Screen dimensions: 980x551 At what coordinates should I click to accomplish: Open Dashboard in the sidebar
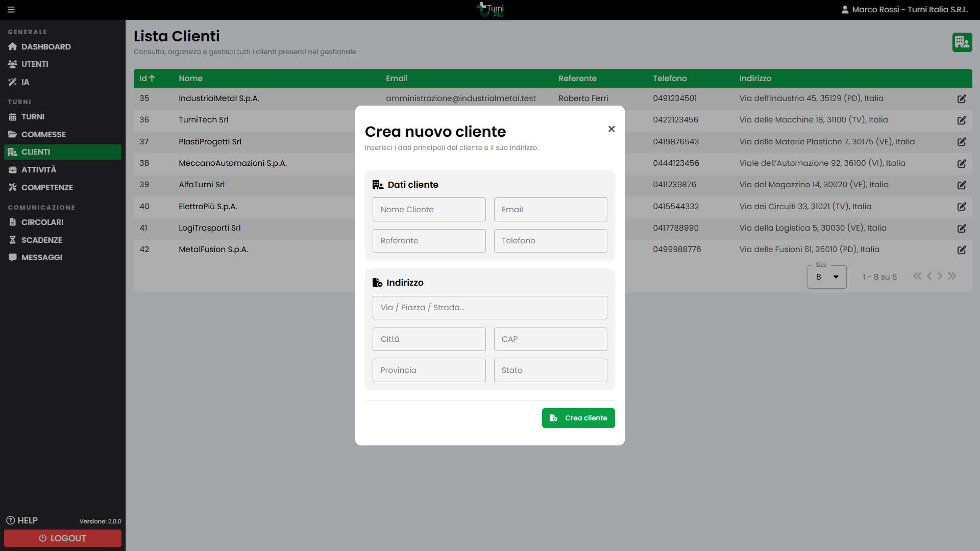coord(63,47)
